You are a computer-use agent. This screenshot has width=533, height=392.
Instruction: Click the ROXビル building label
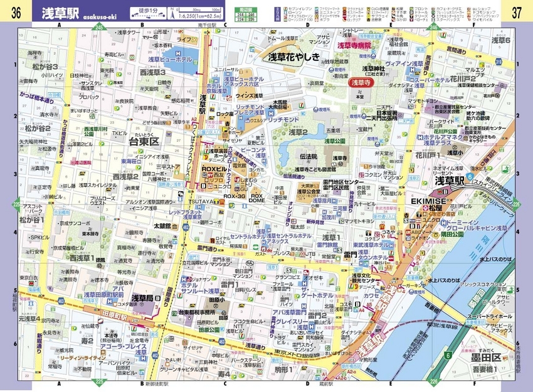click(214, 169)
